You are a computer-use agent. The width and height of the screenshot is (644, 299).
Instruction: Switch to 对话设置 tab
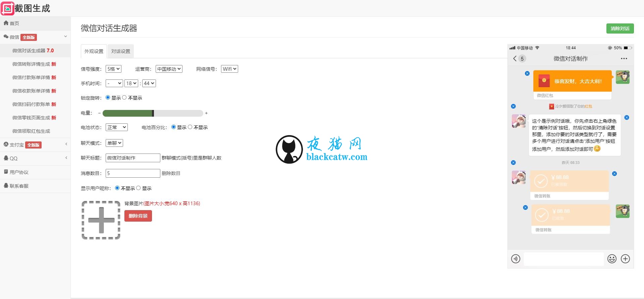click(121, 51)
